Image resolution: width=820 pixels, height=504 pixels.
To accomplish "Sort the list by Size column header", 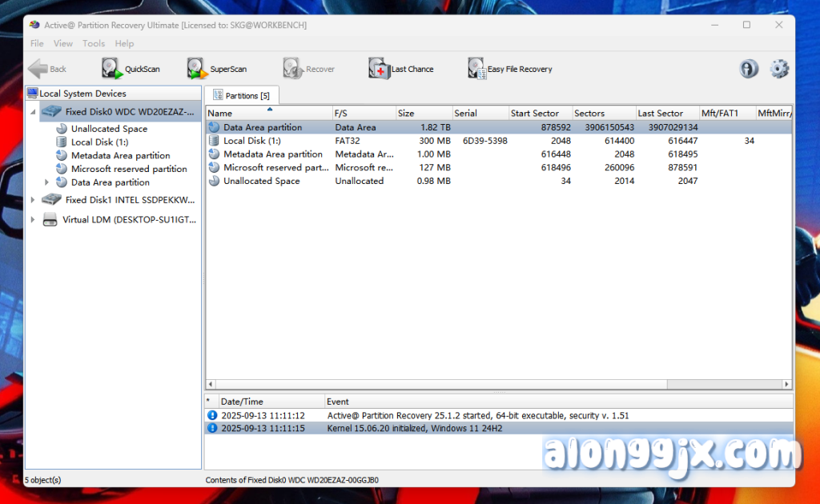I will point(423,113).
